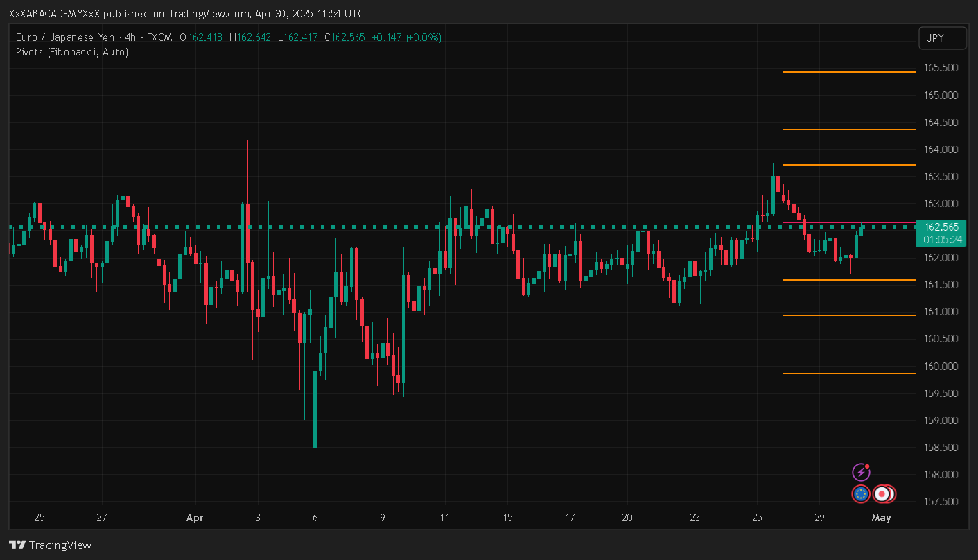Click the orange support line near 161.500

coord(849,280)
